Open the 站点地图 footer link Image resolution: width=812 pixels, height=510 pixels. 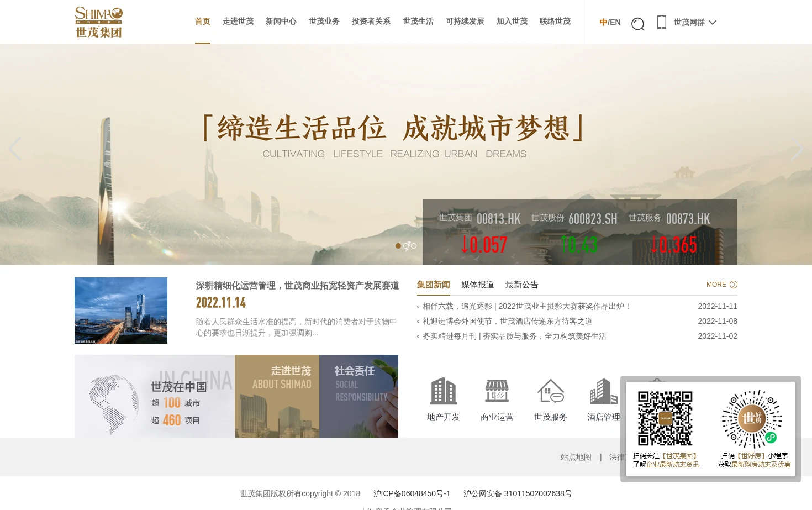click(x=576, y=457)
